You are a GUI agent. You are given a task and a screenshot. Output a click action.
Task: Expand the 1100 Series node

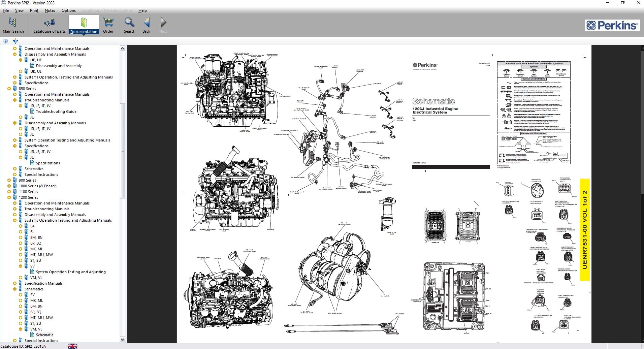point(9,192)
